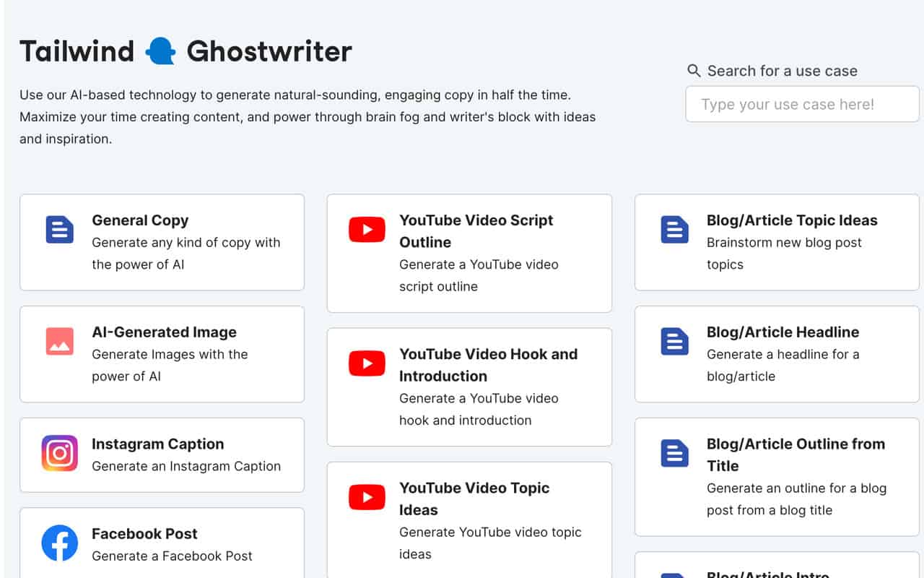Open the AI-Generated Image title

[x=164, y=332]
